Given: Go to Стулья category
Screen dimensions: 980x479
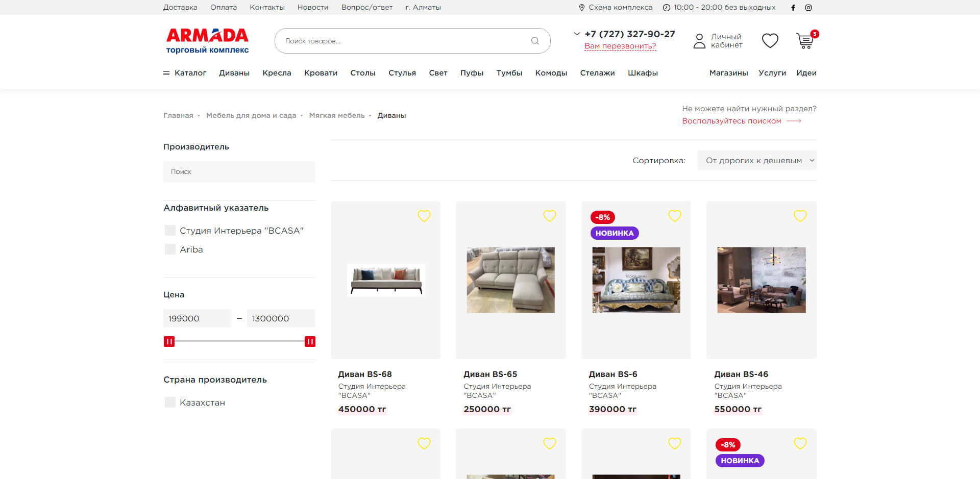Looking at the screenshot, I should [x=402, y=73].
